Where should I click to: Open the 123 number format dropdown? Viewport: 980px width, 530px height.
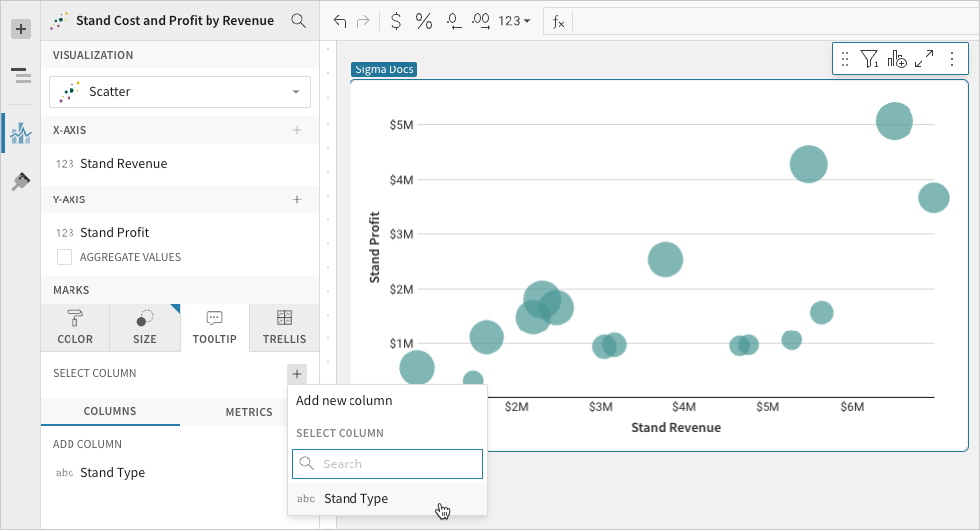(514, 20)
